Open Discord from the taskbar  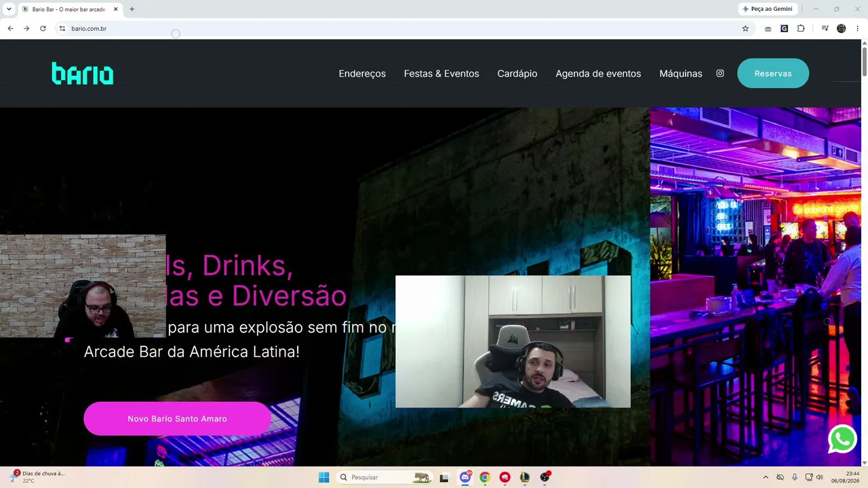[465, 477]
